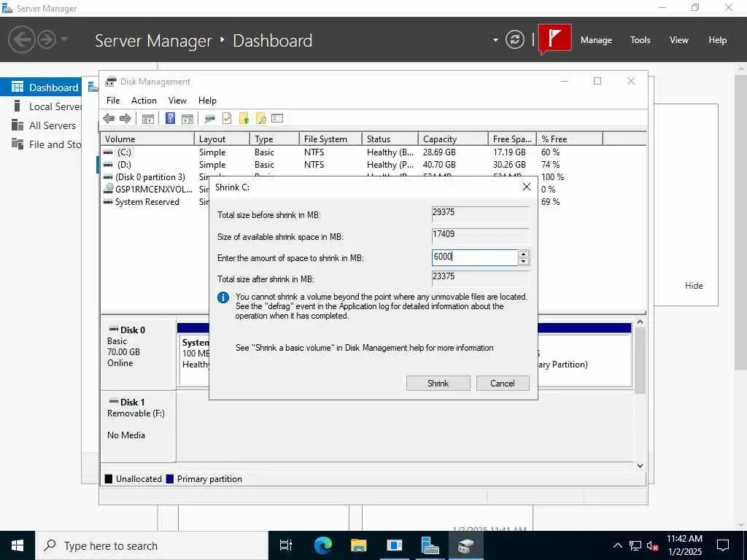Open the Manage menu in Server Manager
Screen dimensions: 747x560
tap(596, 40)
